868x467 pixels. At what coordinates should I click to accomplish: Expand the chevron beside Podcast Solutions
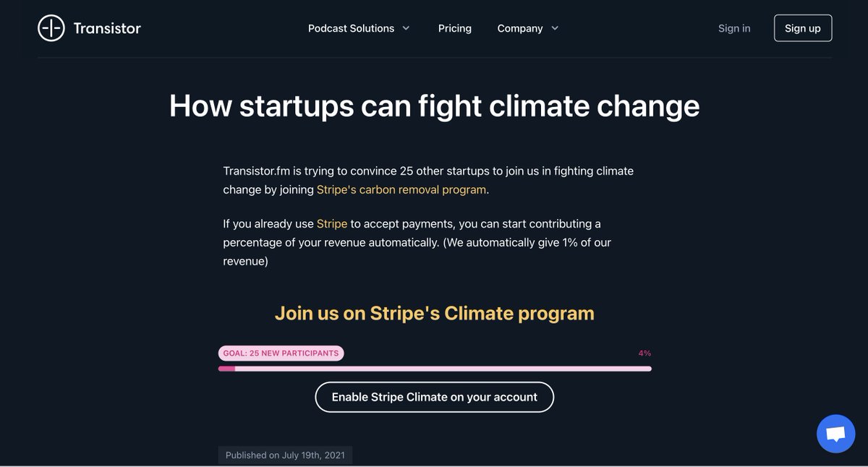(406, 28)
